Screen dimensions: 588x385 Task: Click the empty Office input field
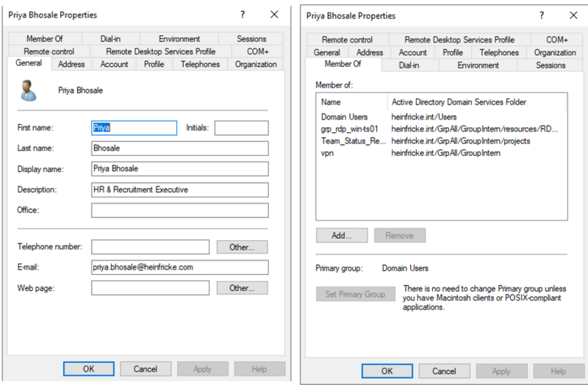pyautogui.click(x=179, y=210)
